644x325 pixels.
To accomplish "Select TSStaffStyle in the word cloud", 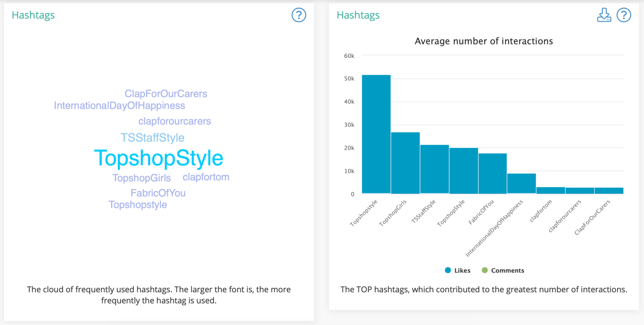I will 152,138.
